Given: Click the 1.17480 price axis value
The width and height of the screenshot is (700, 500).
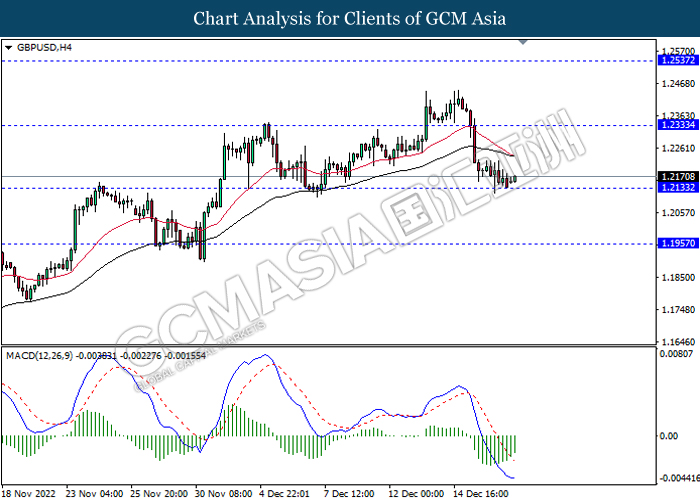Looking at the screenshot, I should point(679,309).
